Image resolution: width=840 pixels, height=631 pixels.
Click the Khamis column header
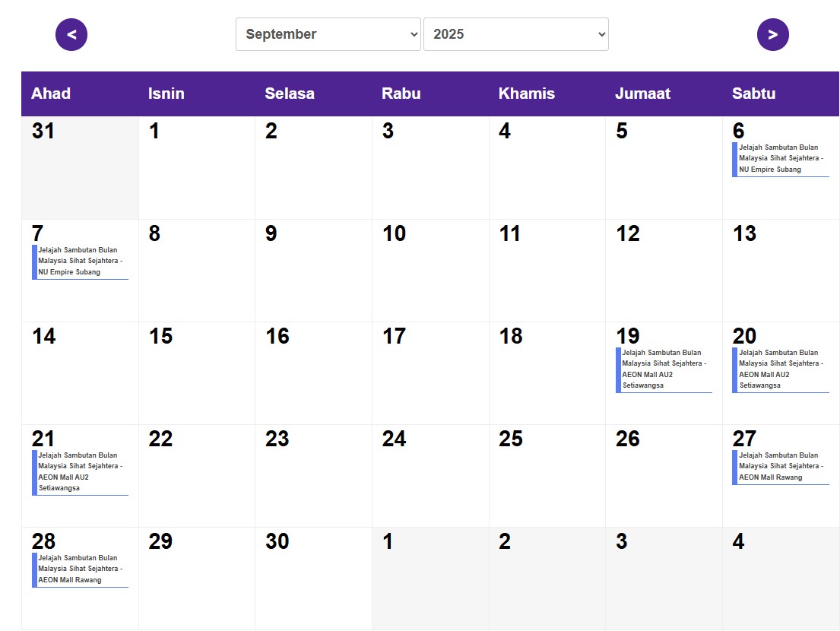(526, 94)
